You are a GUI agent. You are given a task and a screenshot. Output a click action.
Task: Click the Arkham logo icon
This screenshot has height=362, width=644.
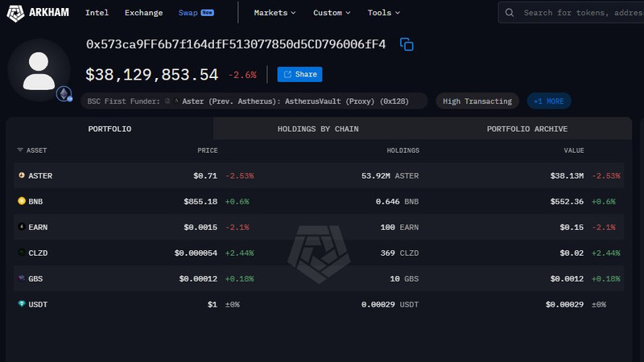[14, 13]
